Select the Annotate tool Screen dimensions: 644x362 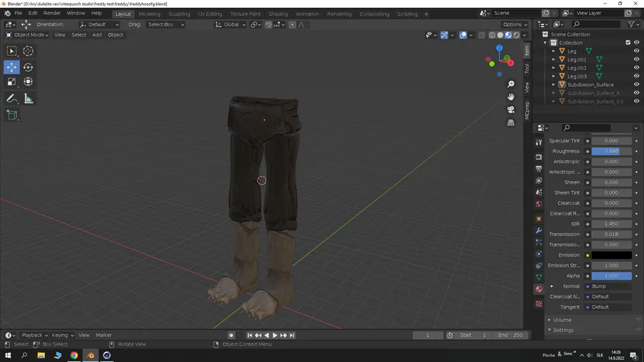point(11,99)
